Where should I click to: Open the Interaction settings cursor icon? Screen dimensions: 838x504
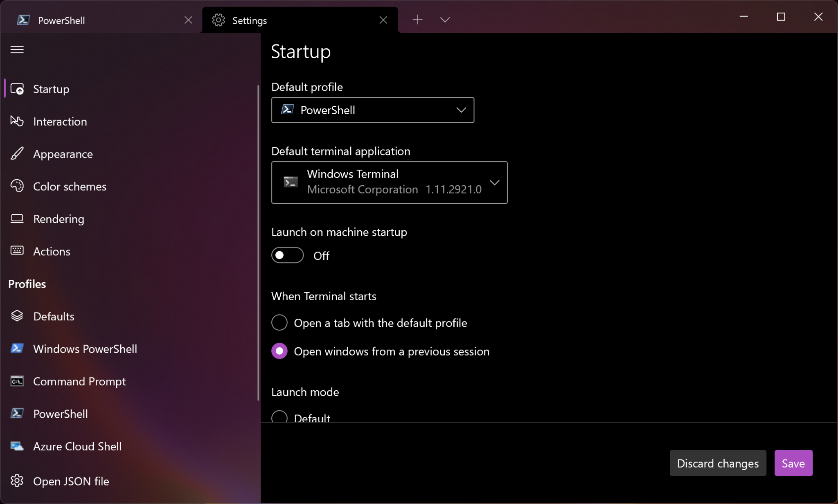(17, 121)
